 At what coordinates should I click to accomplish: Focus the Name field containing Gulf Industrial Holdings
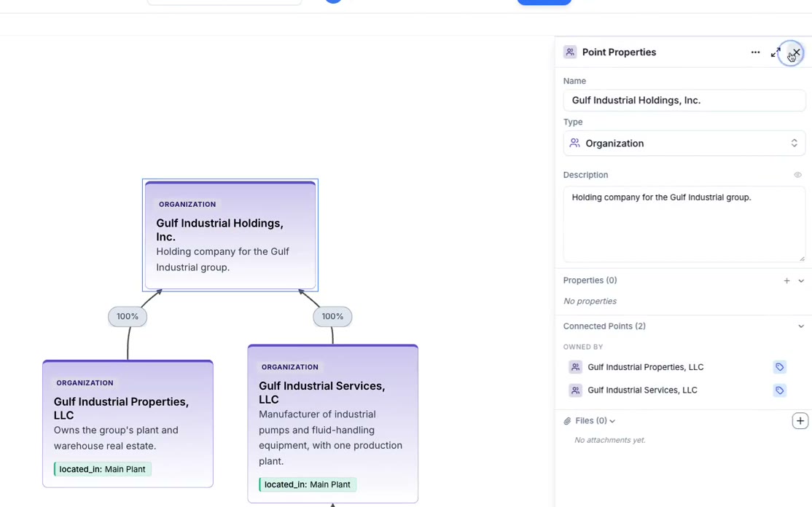click(684, 101)
